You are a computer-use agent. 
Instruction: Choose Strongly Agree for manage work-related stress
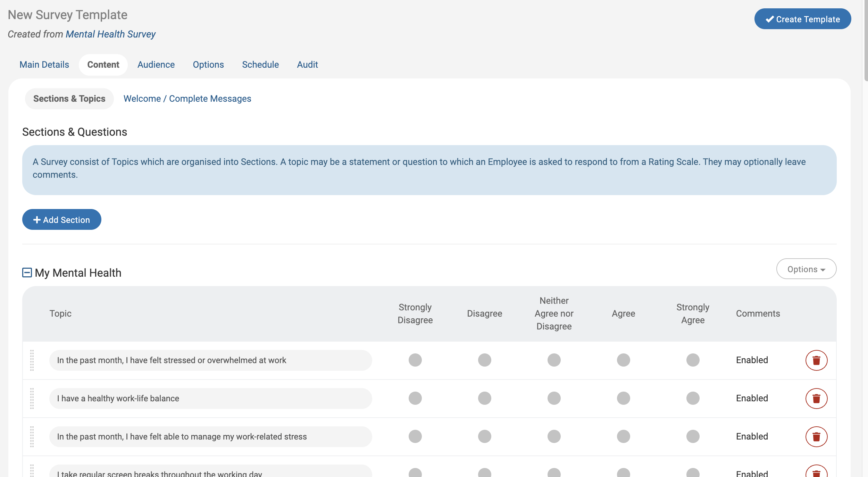click(x=693, y=436)
